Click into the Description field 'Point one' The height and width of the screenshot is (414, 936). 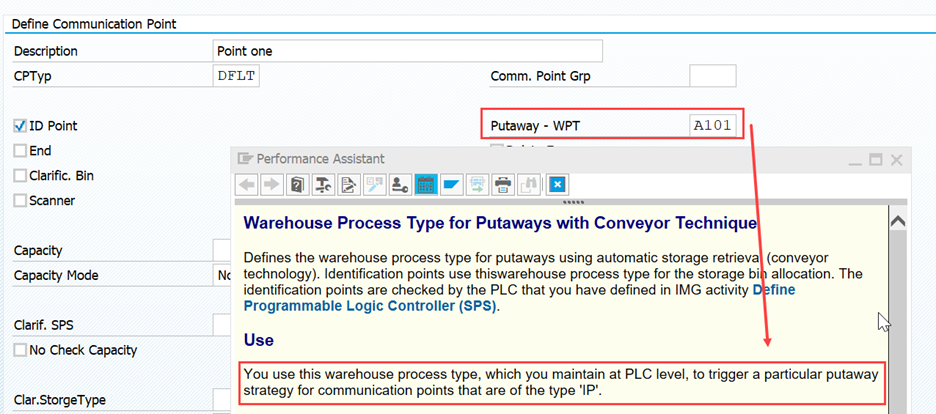point(407,51)
